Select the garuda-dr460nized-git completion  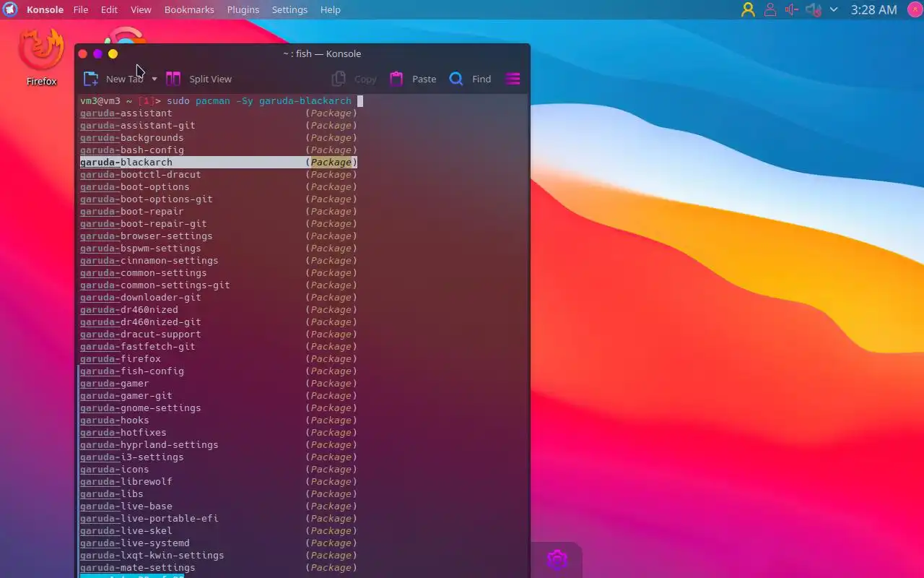(x=219, y=322)
